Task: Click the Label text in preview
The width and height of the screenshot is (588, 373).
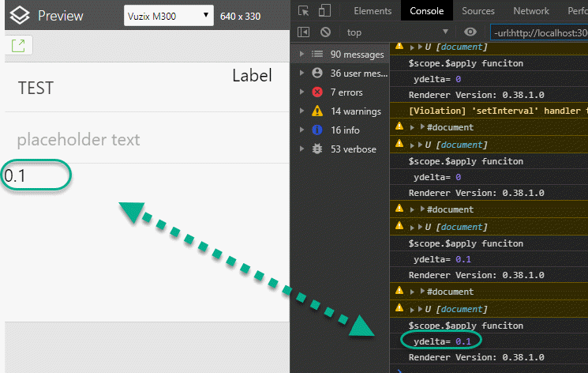Action: click(x=252, y=76)
